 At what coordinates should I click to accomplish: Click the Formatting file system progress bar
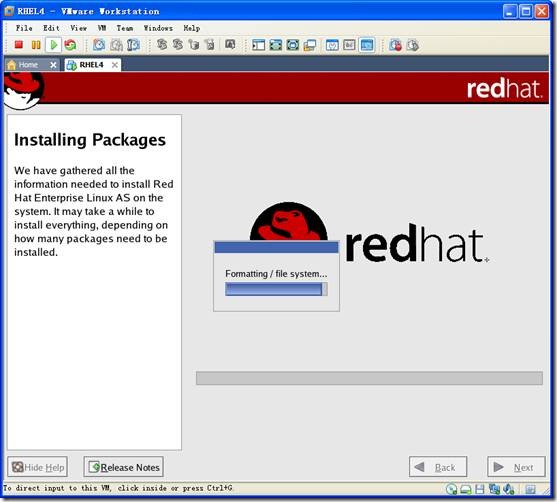coord(276,289)
